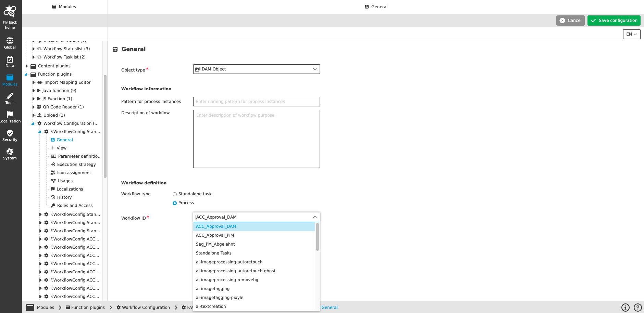This screenshot has width=644, height=313.
Task: Choose ai-textcreation option from list
Action: 254,307
